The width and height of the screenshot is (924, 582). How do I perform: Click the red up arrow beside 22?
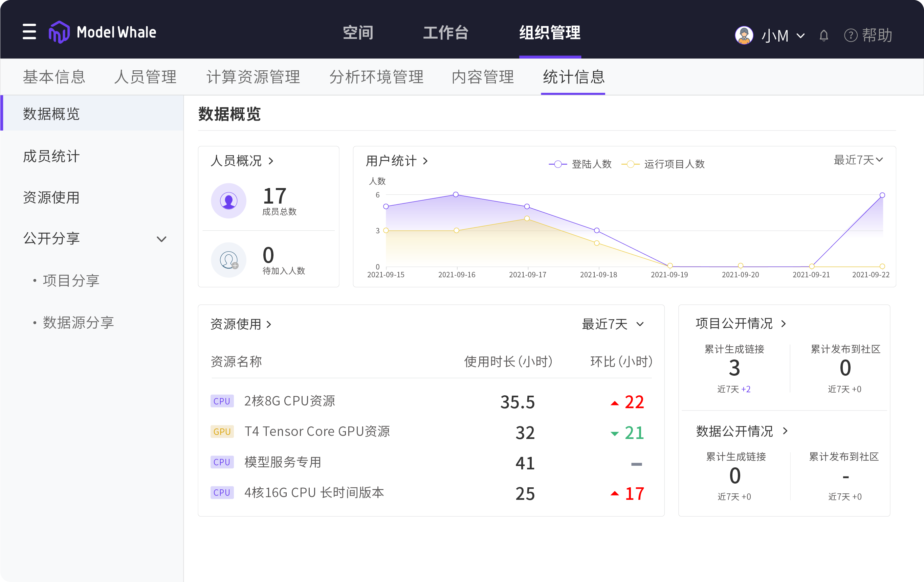(614, 403)
